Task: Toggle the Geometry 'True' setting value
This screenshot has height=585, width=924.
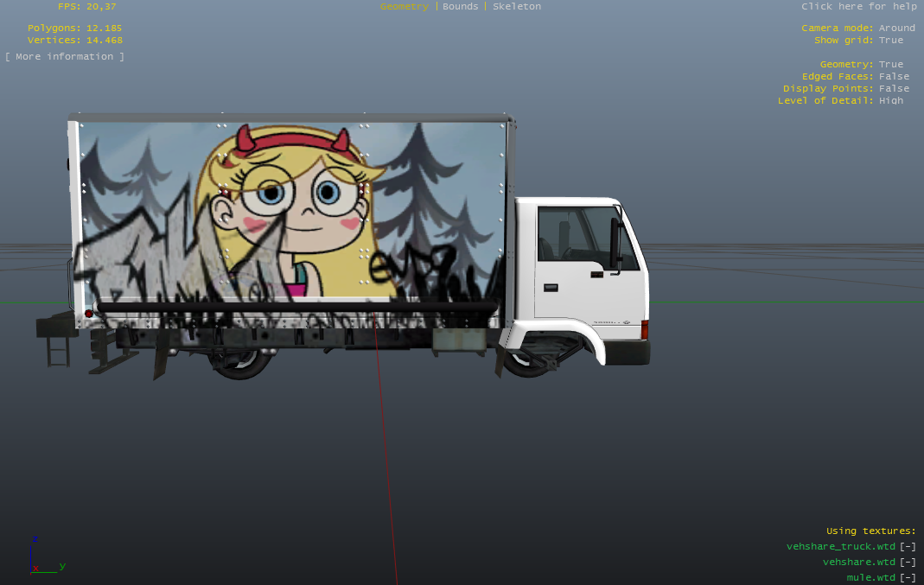Action: [x=891, y=64]
